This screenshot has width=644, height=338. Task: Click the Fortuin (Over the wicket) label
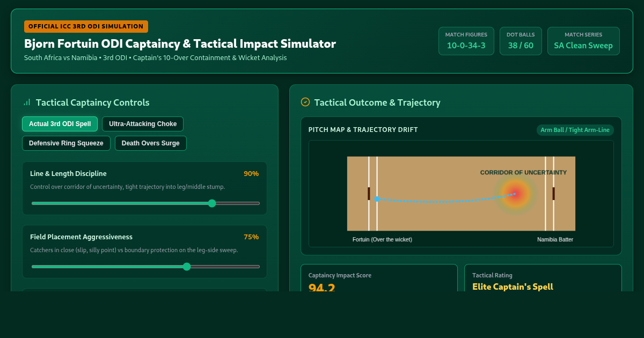point(382,239)
